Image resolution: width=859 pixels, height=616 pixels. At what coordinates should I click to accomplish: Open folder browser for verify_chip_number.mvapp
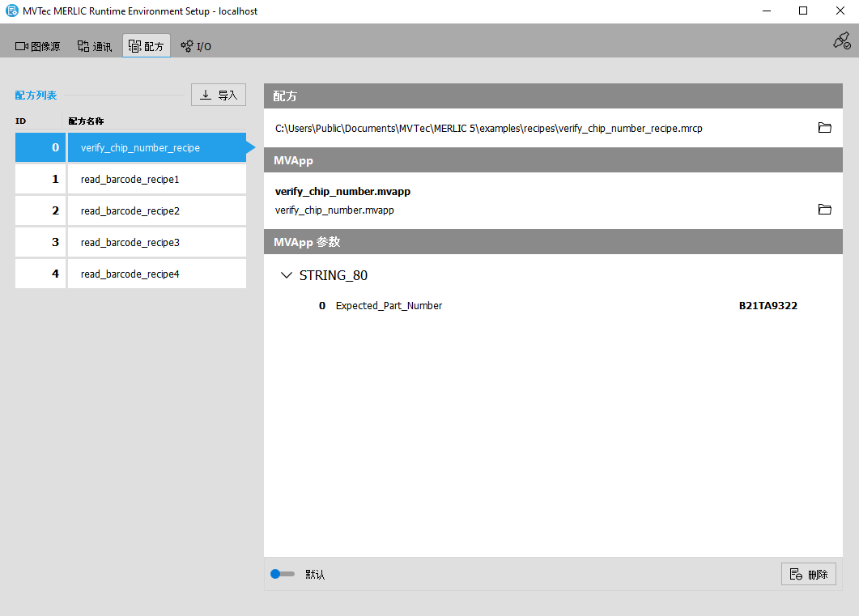(x=824, y=210)
